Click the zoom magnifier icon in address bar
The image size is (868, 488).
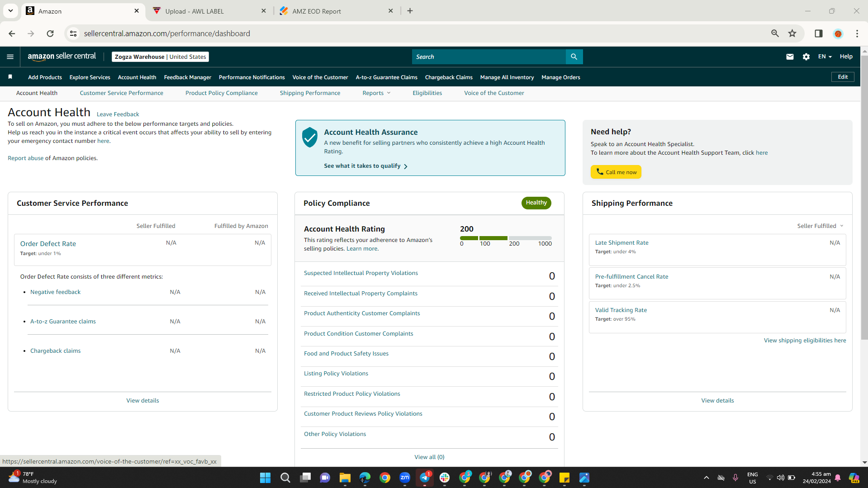(x=775, y=33)
